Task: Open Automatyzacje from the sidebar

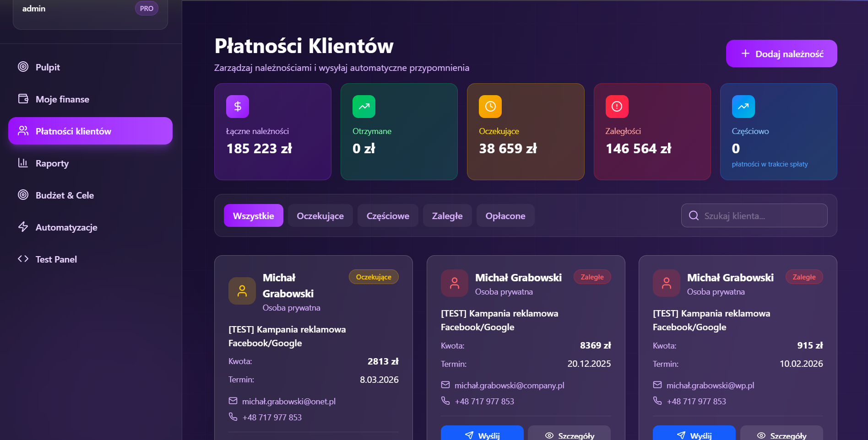Action: coord(66,227)
